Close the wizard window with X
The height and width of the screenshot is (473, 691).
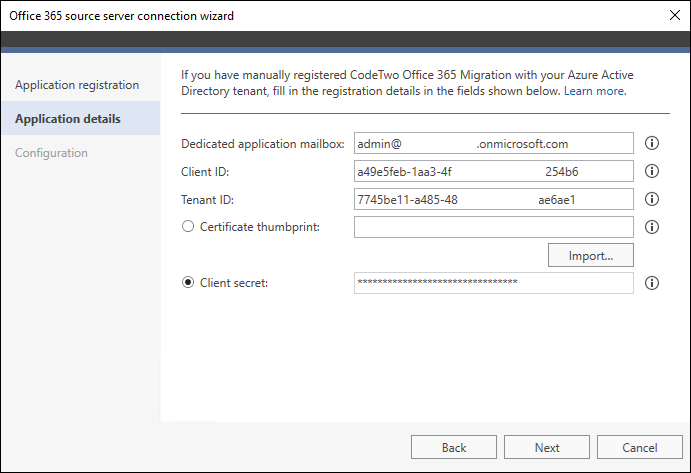click(674, 15)
